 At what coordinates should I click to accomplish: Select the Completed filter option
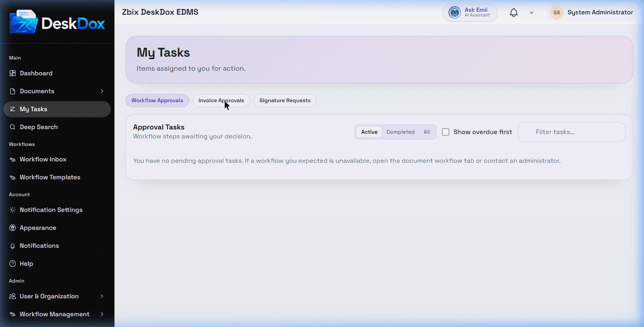click(400, 132)
